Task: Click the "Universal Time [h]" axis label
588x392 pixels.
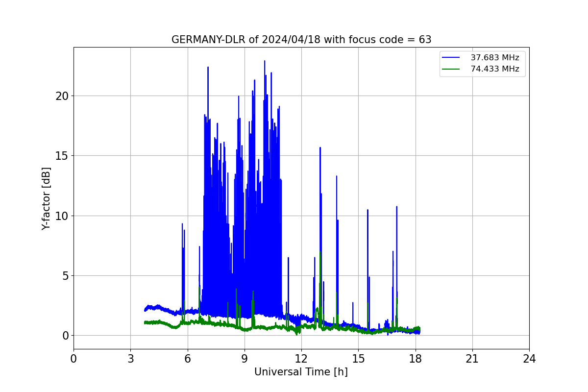Action: tap(301, 372)
